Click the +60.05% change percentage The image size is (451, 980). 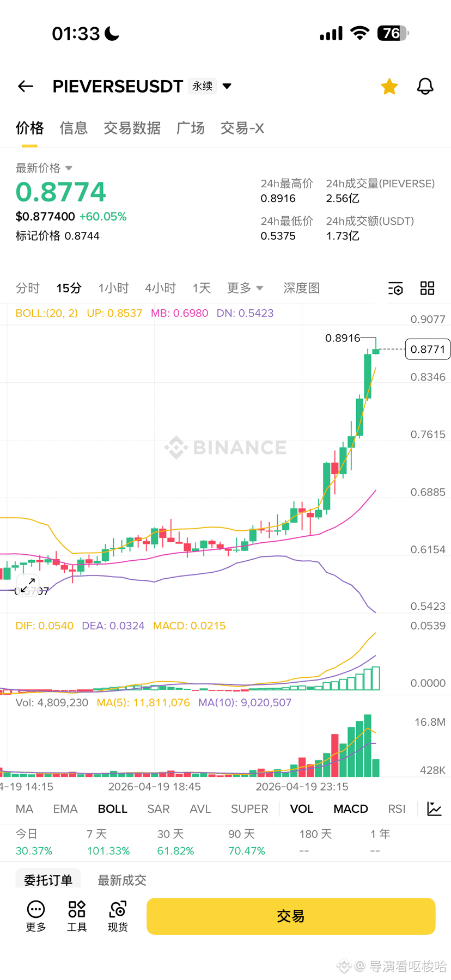coord(103,216)
